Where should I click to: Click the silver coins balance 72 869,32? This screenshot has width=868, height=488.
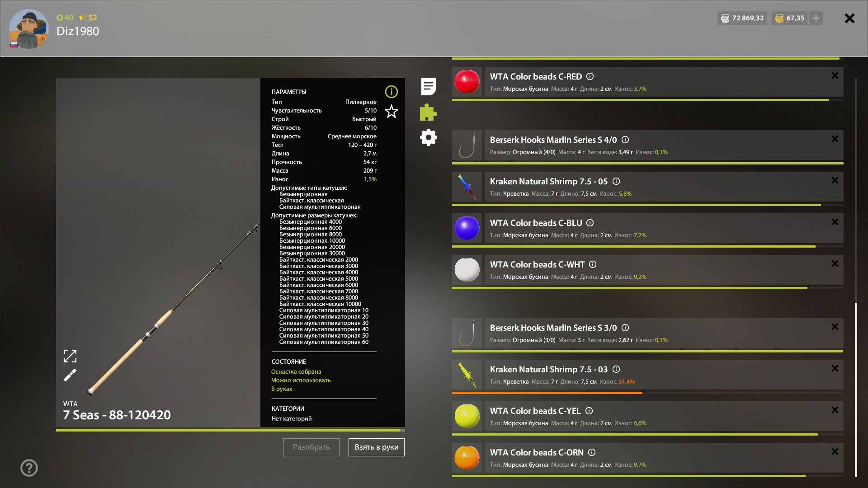tap(742, 18)
